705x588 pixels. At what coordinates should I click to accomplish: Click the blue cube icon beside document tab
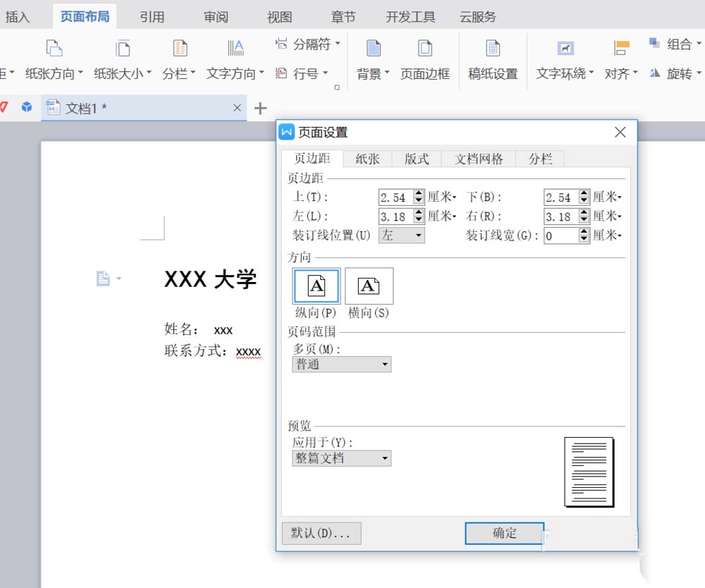tap(27, 107)
